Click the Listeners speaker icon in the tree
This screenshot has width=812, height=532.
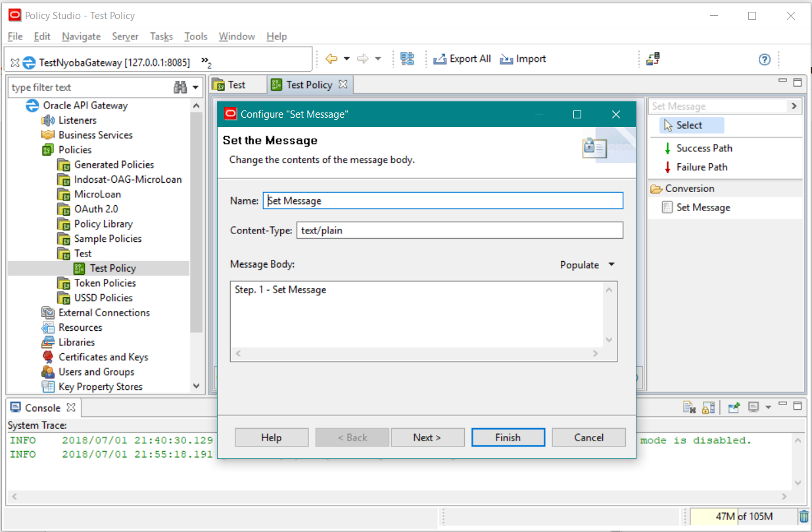[x=48, y=120]
